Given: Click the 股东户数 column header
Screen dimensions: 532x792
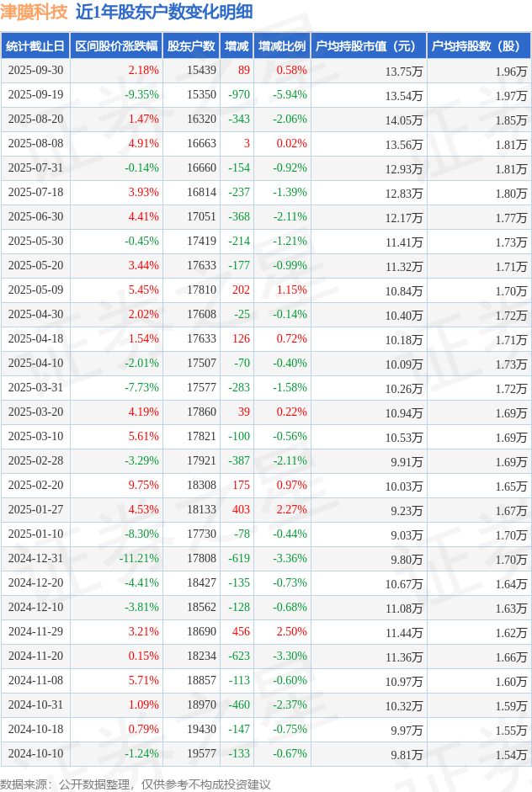Looking at the screenshot, I should coord(191,46).
